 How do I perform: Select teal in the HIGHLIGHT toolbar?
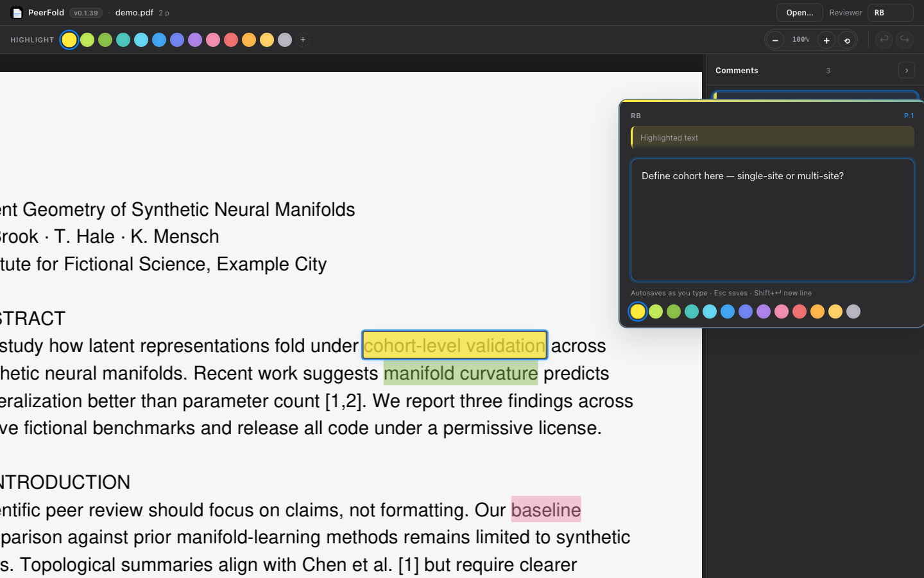pos(123,40)
